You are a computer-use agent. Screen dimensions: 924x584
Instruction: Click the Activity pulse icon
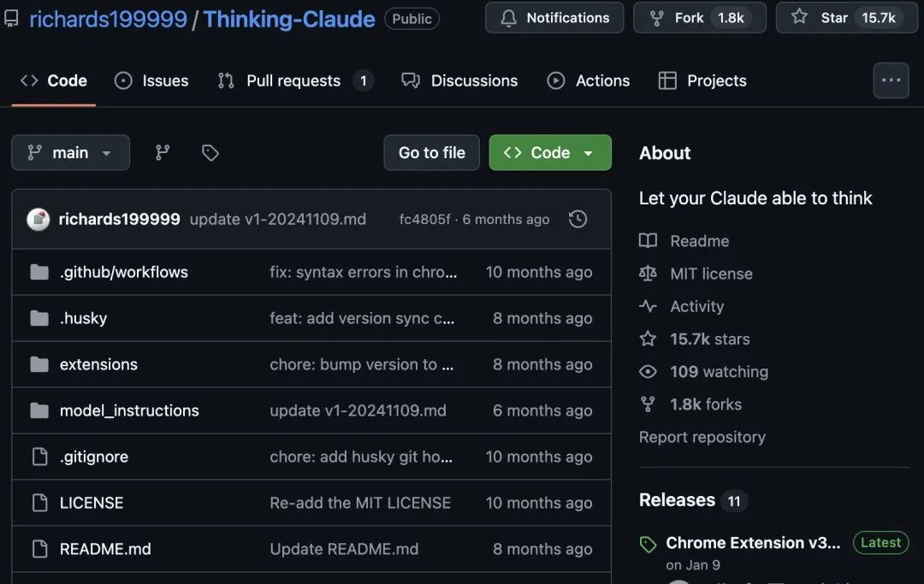pos(649,306)
